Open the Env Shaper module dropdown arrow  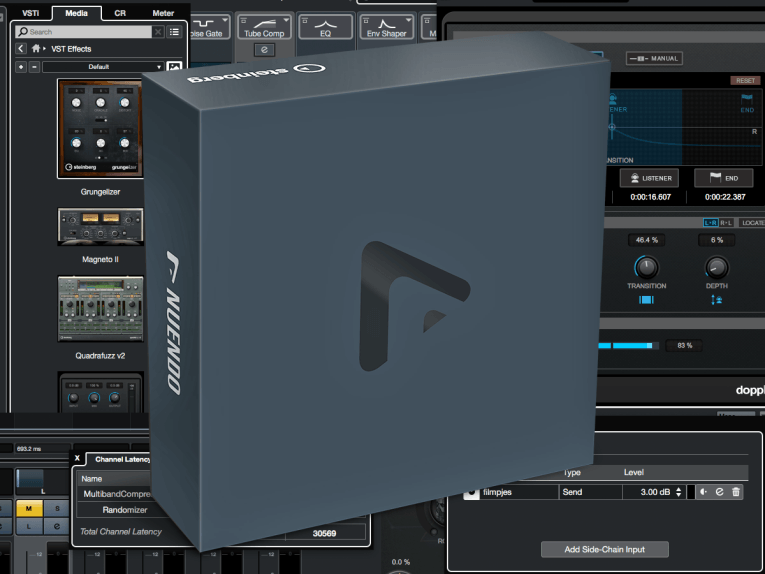(408, 20)
